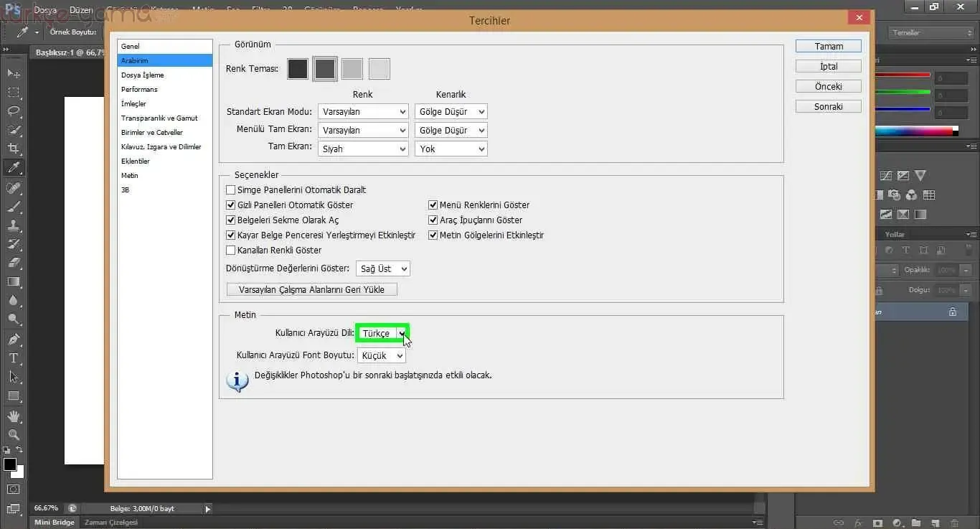Select the Hand tool
980x529 pixels.
[x=14, y=416]
